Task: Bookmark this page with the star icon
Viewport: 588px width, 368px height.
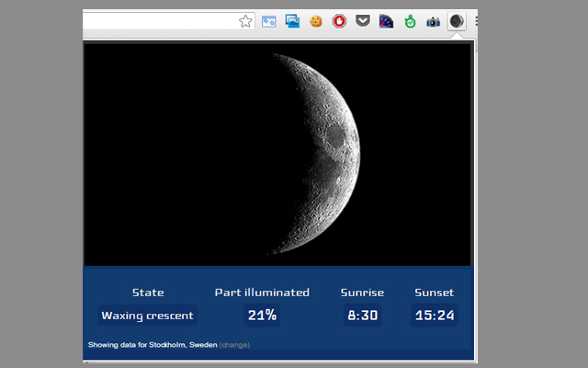Action: (x=245, y=21)
